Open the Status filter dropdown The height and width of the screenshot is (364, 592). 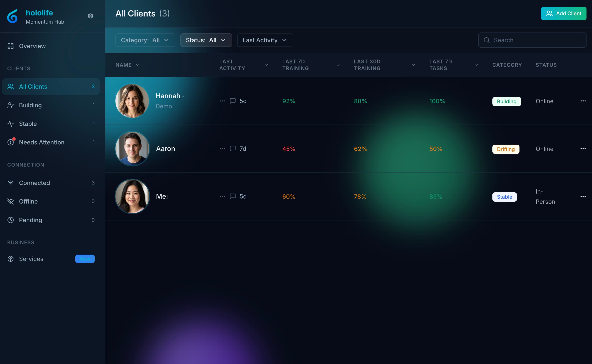pyautogui.click(x=206, y=40)
